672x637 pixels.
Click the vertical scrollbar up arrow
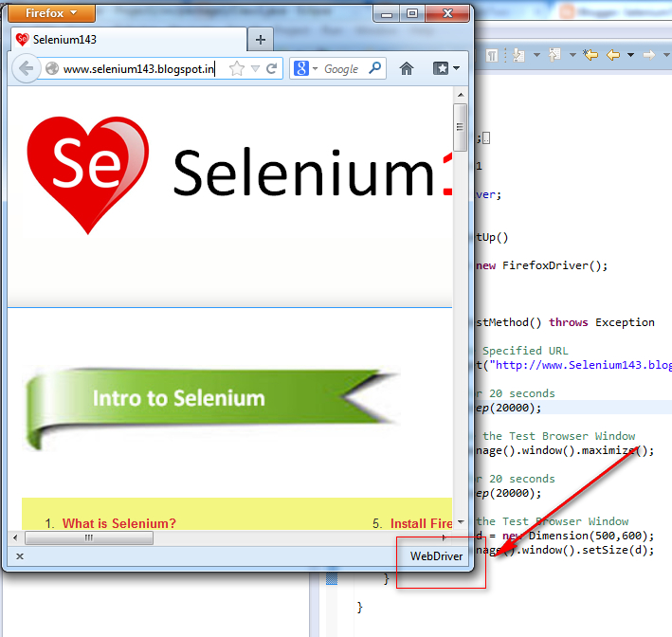[x=461, y=95]
